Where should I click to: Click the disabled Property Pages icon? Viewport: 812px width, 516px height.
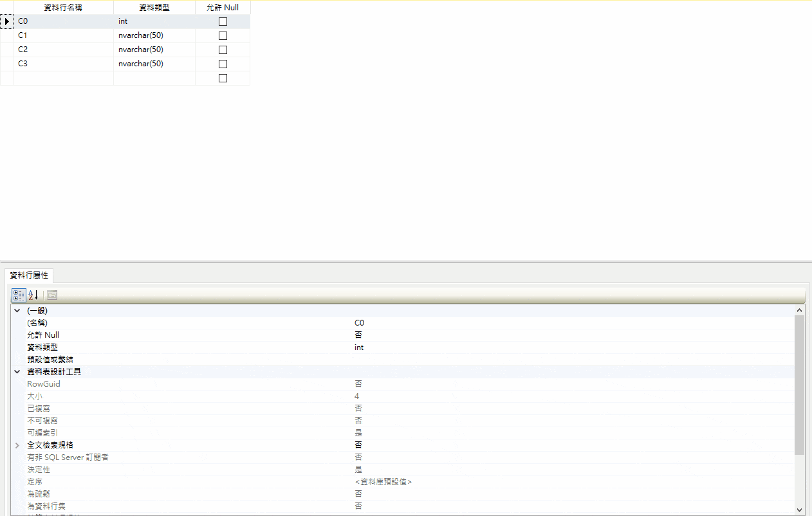coord(52,295)
